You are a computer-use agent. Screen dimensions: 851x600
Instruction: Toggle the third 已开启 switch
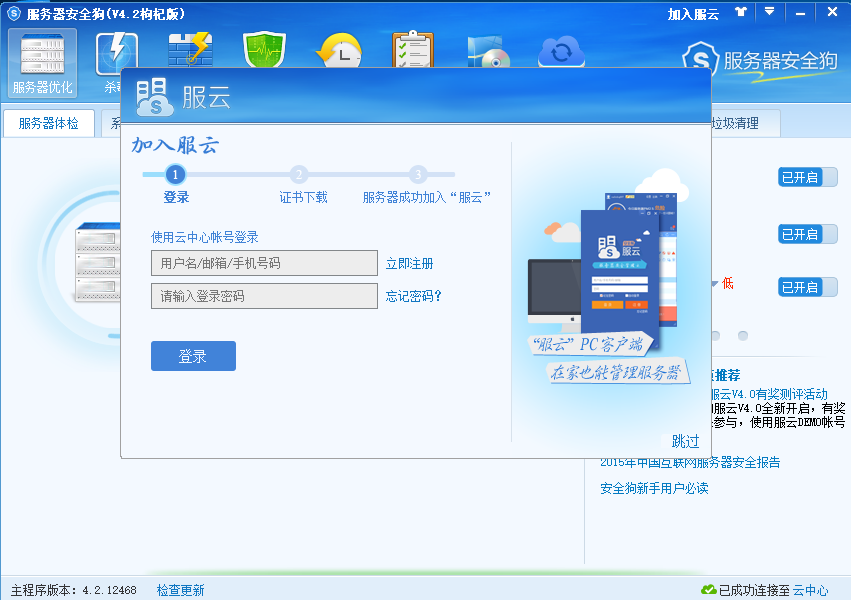[x=808, y=287]
